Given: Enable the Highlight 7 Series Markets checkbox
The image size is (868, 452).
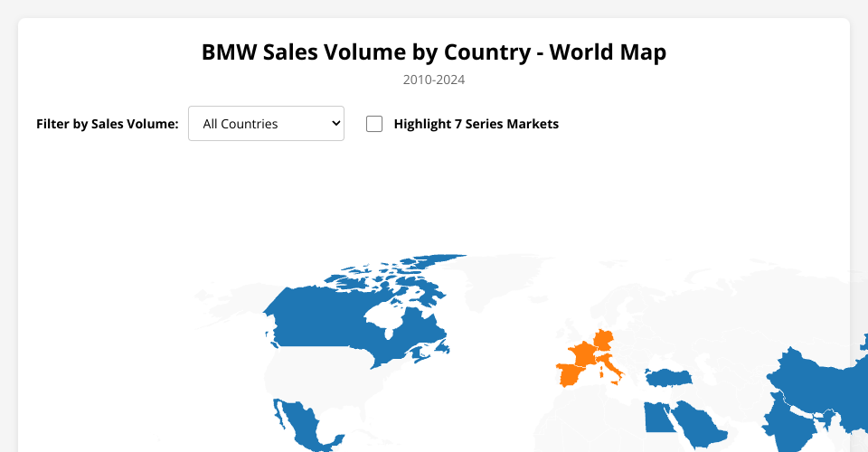Looking at the screenshot, I should coord(374,124).
